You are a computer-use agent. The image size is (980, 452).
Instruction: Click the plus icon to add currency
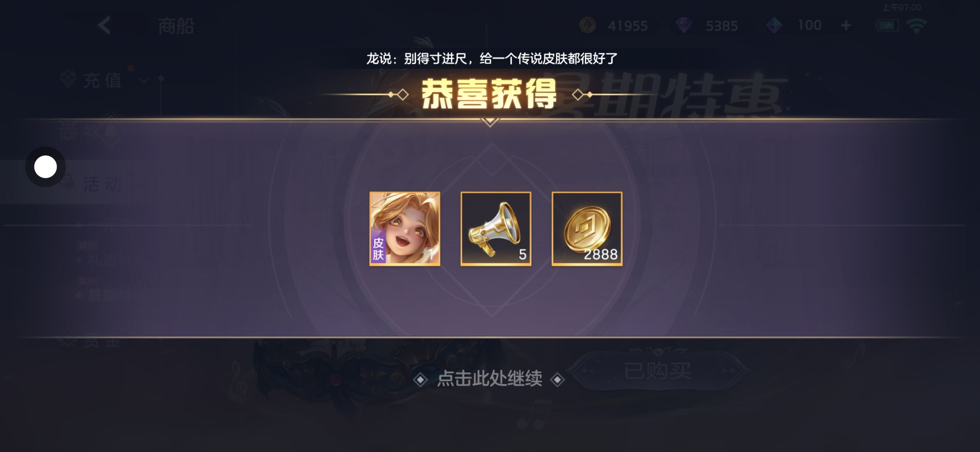click(846, 26)
